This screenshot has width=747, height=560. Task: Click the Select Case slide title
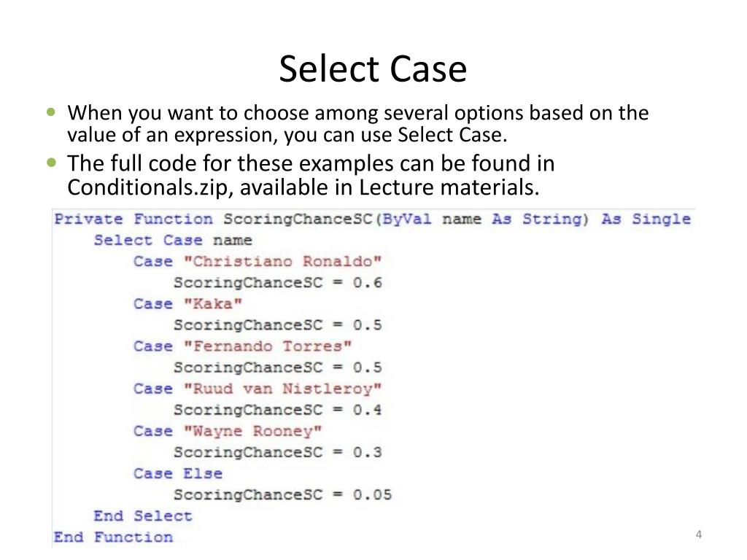[x=373, y=69]
